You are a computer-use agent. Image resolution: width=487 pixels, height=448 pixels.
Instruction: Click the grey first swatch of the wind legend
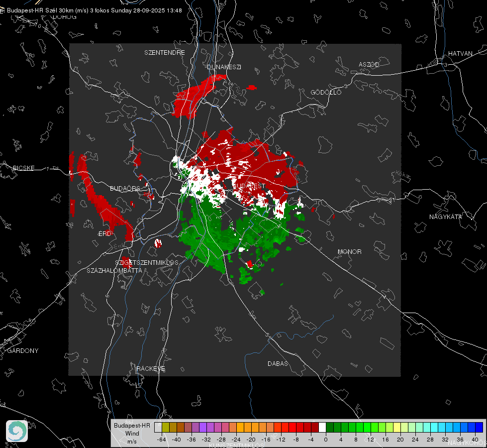pyautogui.click(x=158, y=427)
